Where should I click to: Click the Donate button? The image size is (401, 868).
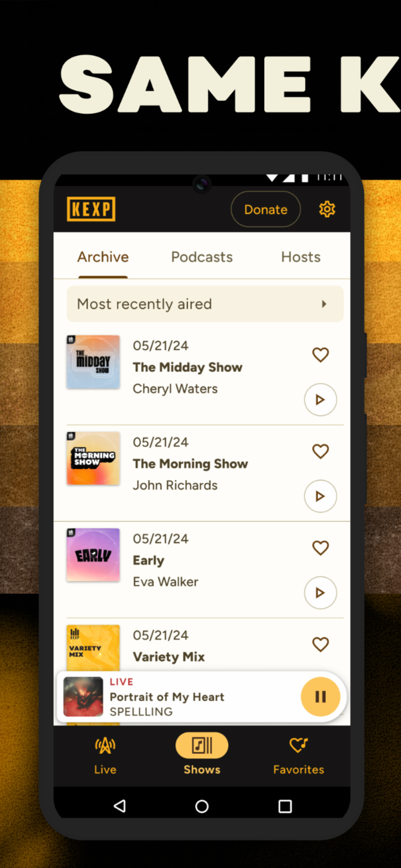(265, 209)
